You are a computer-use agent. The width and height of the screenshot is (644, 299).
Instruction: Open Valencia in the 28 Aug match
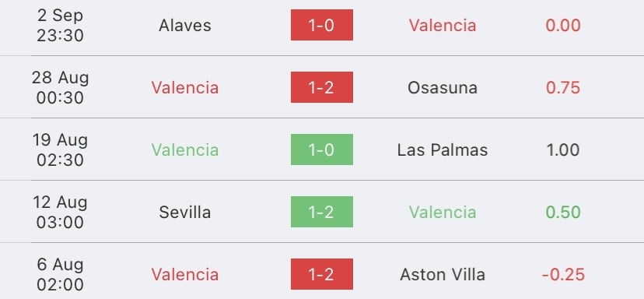[185, 88]
